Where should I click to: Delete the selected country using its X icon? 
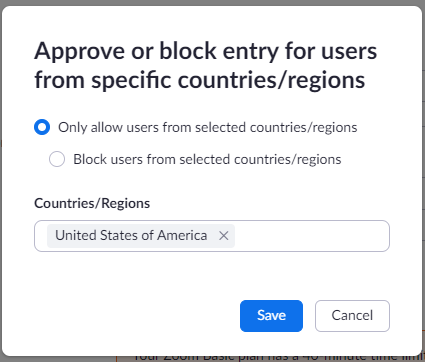(x=224, y=236)
